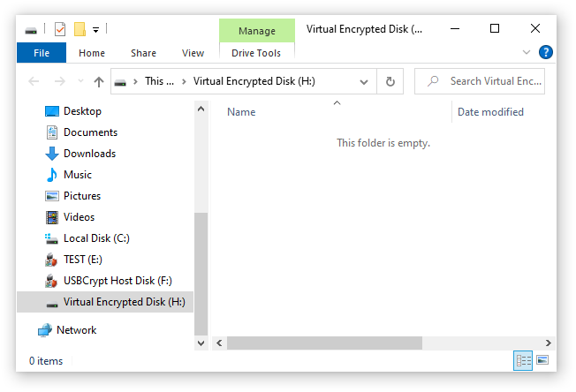
Task: Click the New Folder icon in title bar
Action: coord(80,29)
